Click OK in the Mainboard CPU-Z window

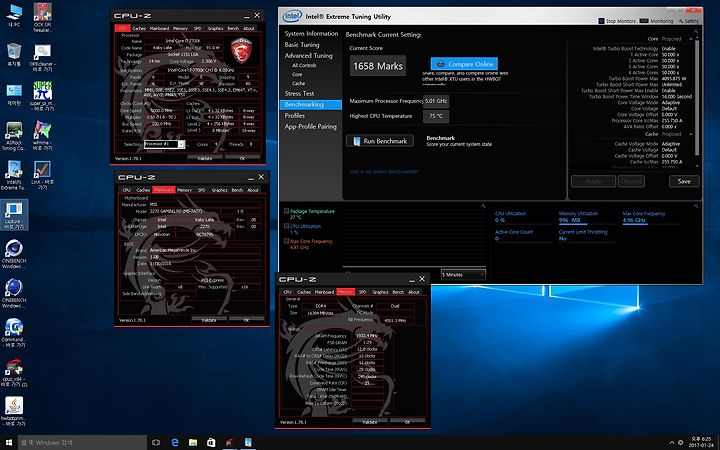click(246, 320)
